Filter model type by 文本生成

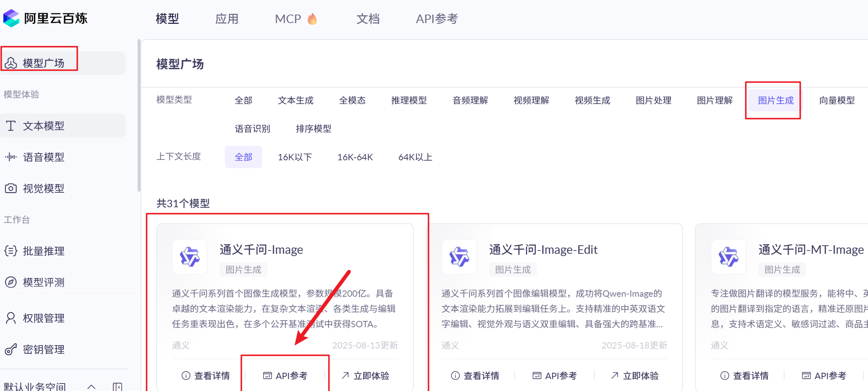pyautogui.click(x=296, y=100)
